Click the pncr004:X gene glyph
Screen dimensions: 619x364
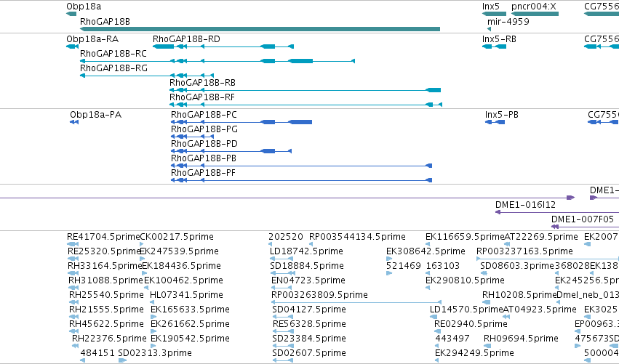535,14
